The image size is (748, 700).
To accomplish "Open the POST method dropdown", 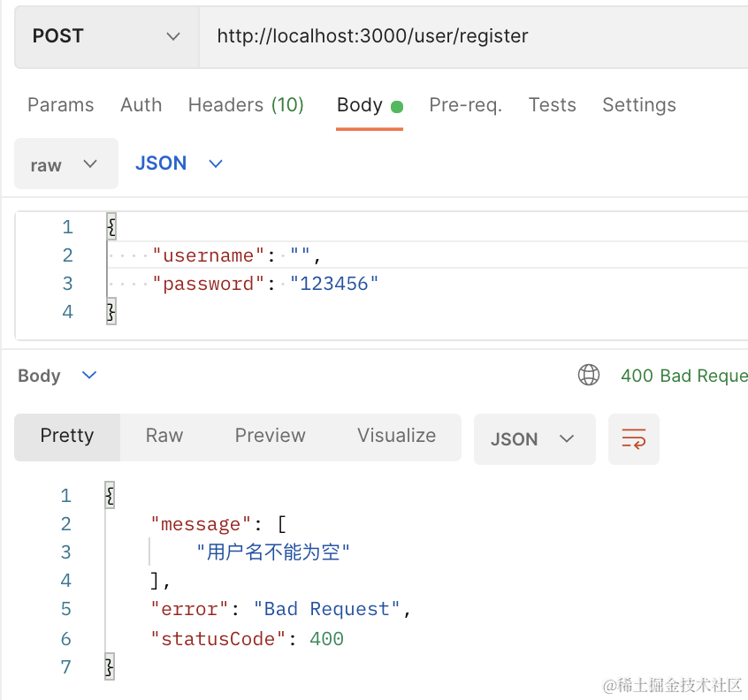I will click(106, 37).
